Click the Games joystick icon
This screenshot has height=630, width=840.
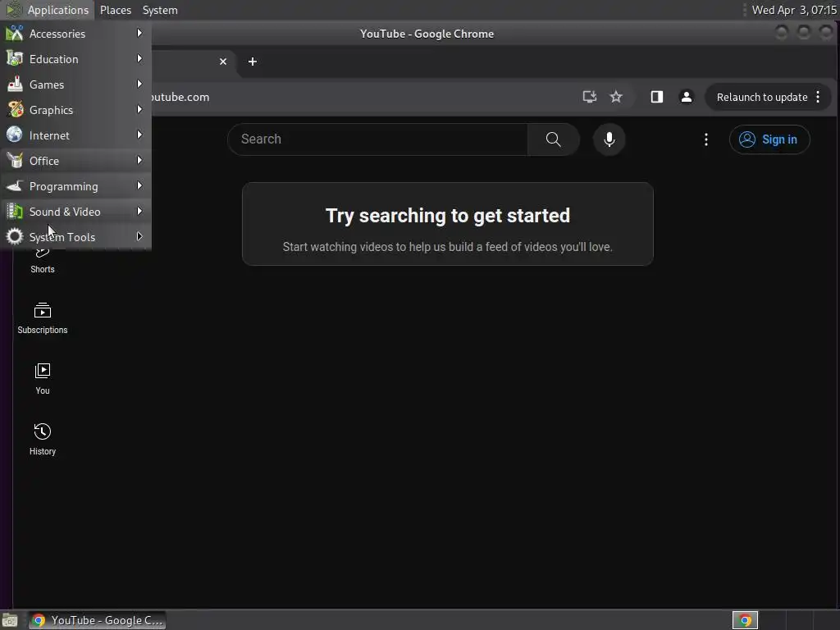(15, 84)
